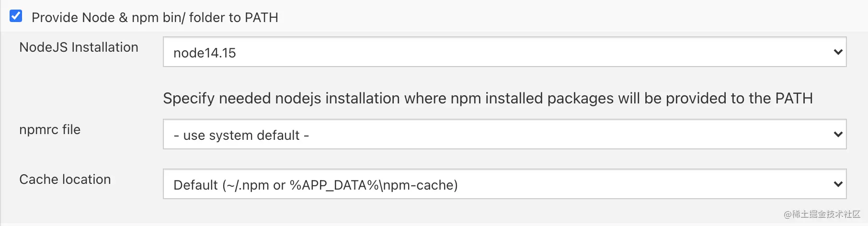868x226 pixels.
Task: Click the Cache location field label
Action: 65,180
